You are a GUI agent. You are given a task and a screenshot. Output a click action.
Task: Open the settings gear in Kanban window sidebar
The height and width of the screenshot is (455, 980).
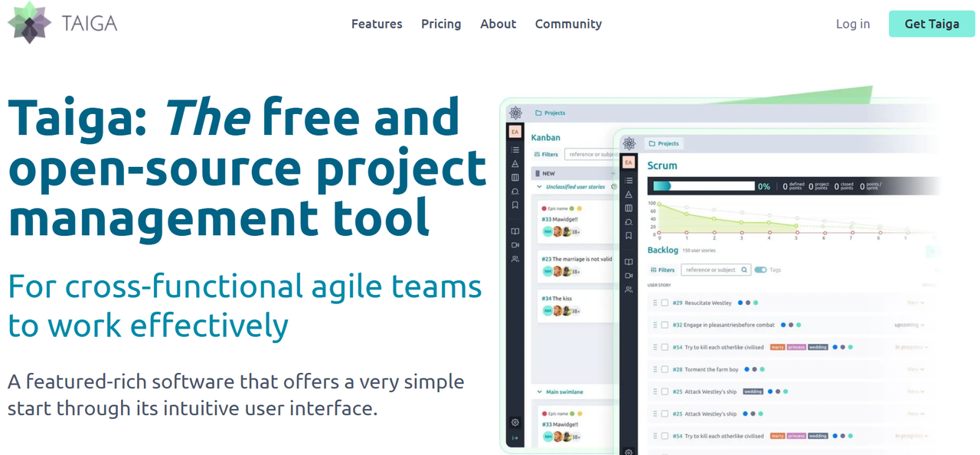coord(515,423)
